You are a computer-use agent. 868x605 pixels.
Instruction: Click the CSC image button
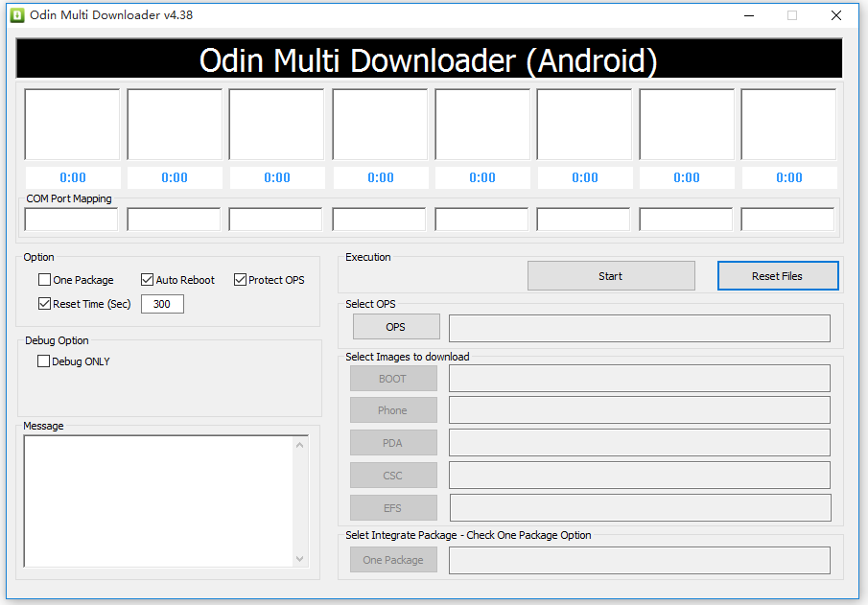393,476
